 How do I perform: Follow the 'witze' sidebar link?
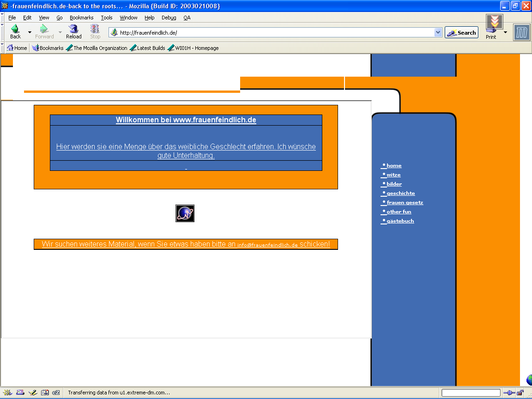click(393, 175)
